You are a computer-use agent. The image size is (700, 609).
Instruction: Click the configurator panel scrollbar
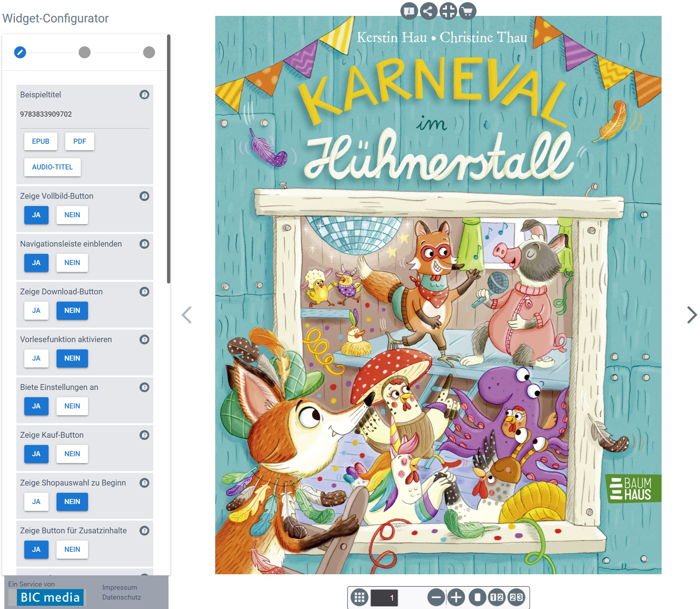tap(168, 159)
